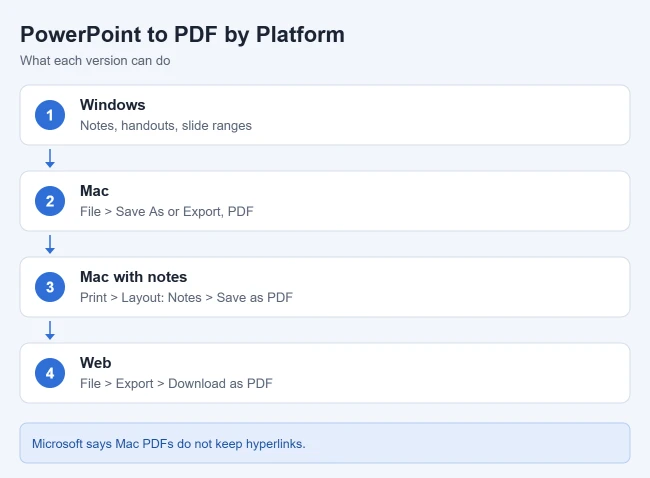Click 'Print > Layout: Notes > Save as PDF'

pyautogui.click(x=187, y=298)
